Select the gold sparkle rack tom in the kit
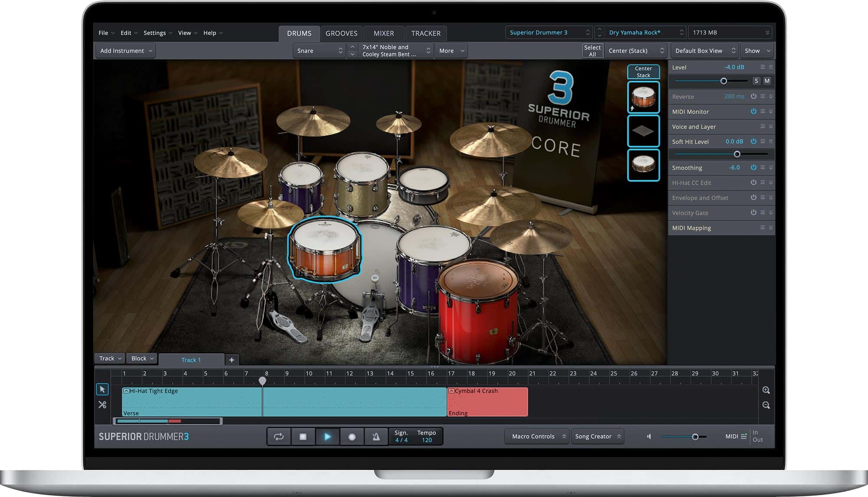Image resolution: width=868 pixels, height=497 pixels. (362, 183)
